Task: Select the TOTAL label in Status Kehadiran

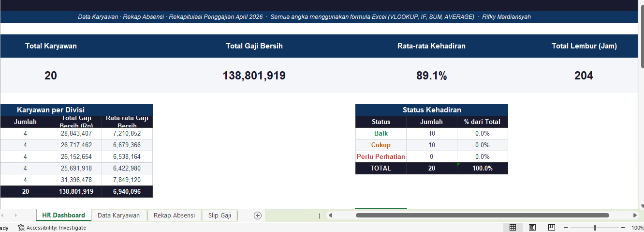Action: 381,168
